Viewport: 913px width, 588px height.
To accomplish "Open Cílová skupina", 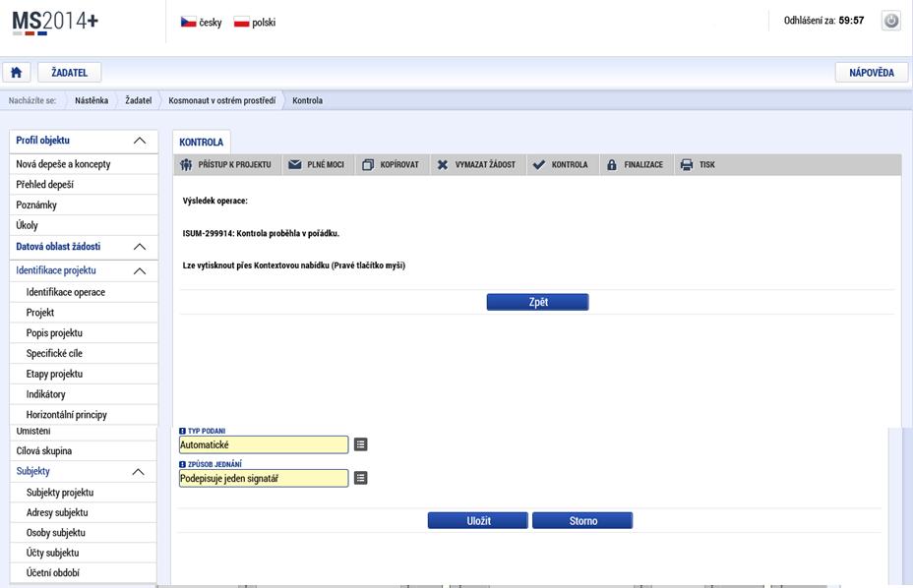I will pos(84,450).
